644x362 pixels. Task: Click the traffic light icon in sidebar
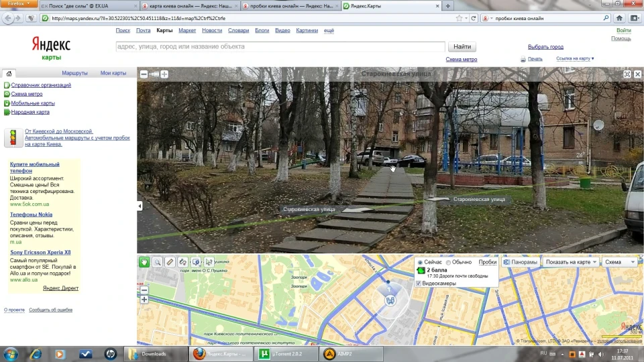coord(13,137)
